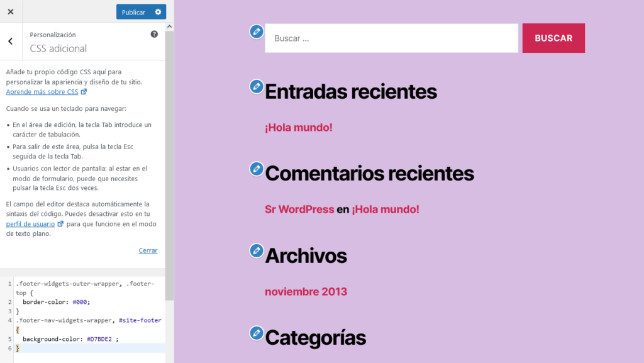Visit the perfil de usuario link
The width and height of the screenshot is (644, 363).
pos(30,223)
